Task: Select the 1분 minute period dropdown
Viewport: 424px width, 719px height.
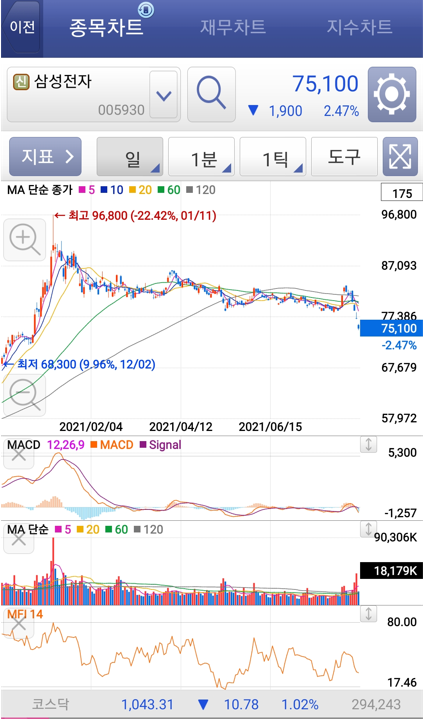Action: pyautogui.click(x=201, y=157)
